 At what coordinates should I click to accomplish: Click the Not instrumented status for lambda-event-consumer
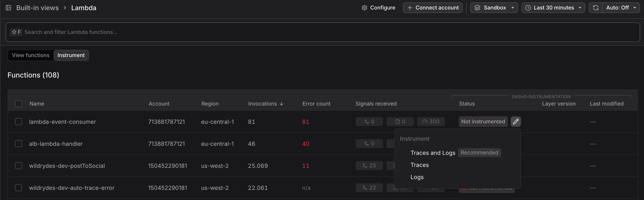[x=483, y=122]
